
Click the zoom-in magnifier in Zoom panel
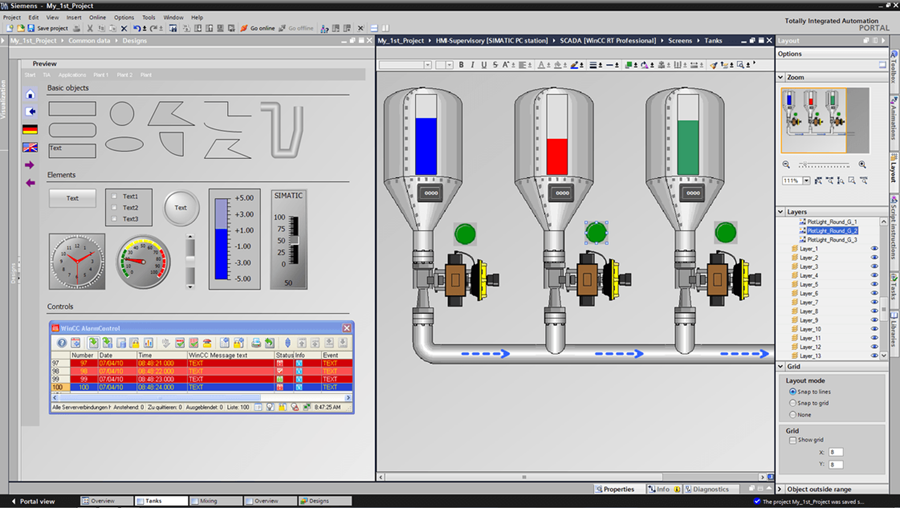coord(862,165)
